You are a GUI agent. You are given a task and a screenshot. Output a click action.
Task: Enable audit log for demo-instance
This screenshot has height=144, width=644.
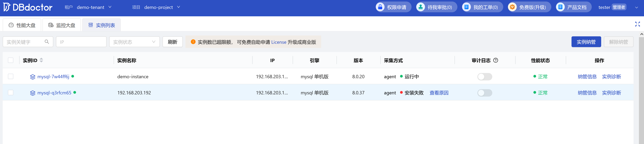tap(485, 77)
